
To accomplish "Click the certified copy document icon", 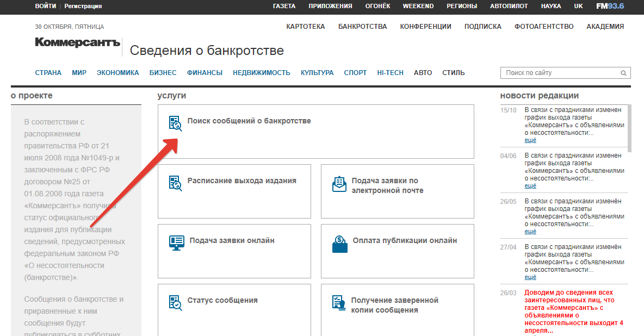I will tap(338, 303).
